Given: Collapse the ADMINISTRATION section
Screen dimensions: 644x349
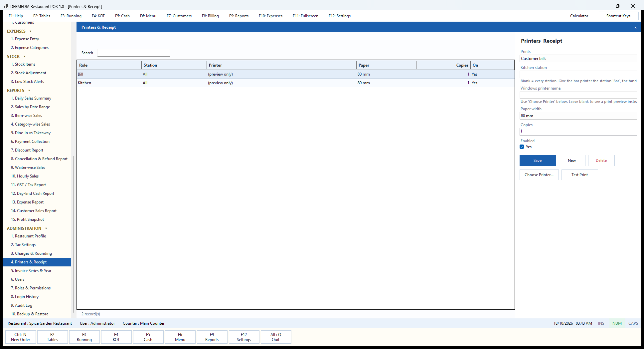Looking at the screenshot, I should click(x=46, y=228).
